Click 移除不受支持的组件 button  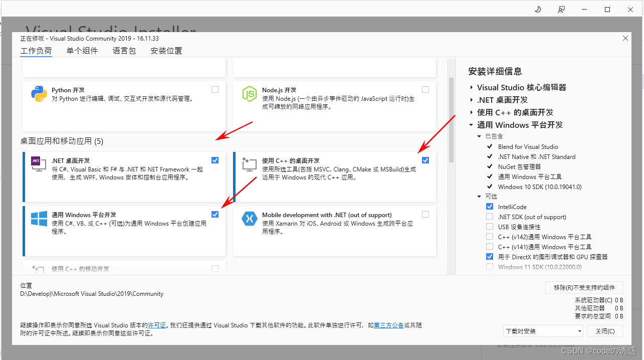coord(584,287)
